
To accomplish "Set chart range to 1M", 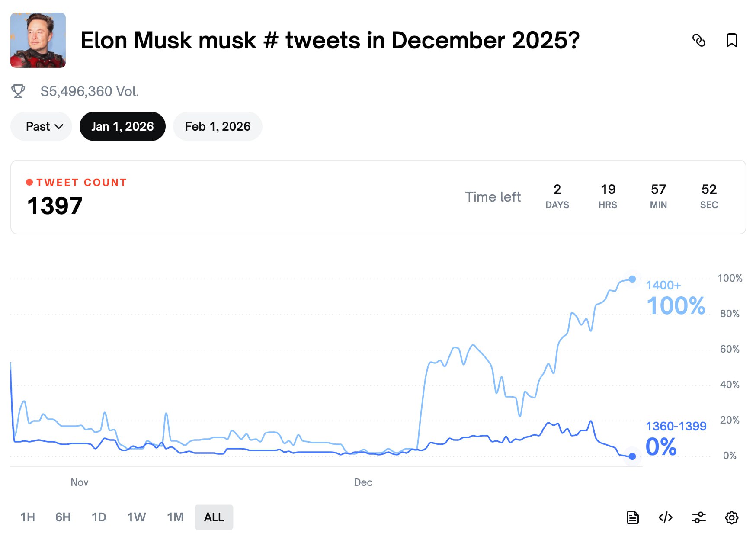I will coord(175,517).
